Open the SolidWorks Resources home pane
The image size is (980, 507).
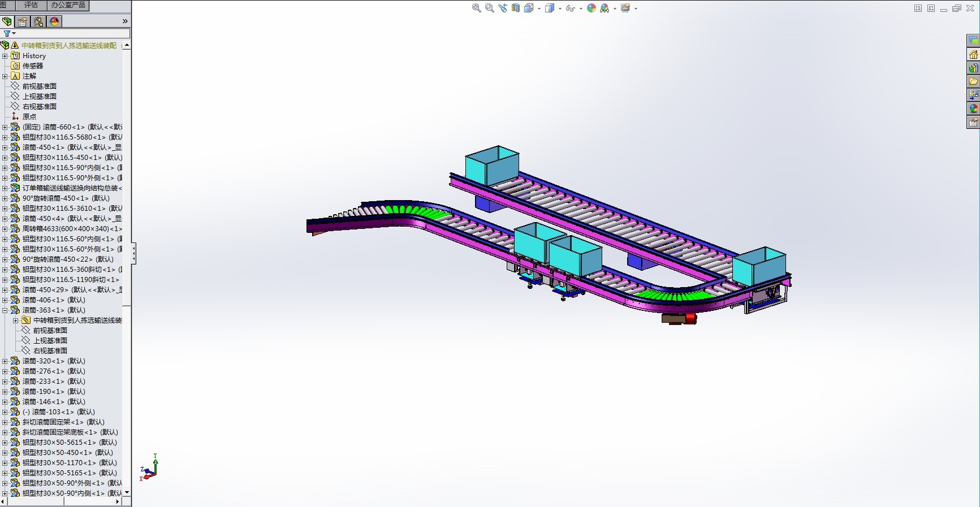click(973, 54)
